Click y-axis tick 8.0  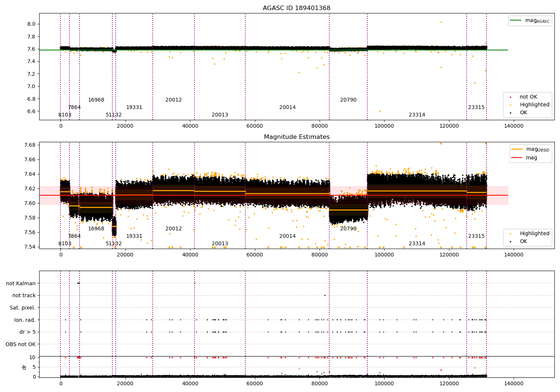click(31, 24)
